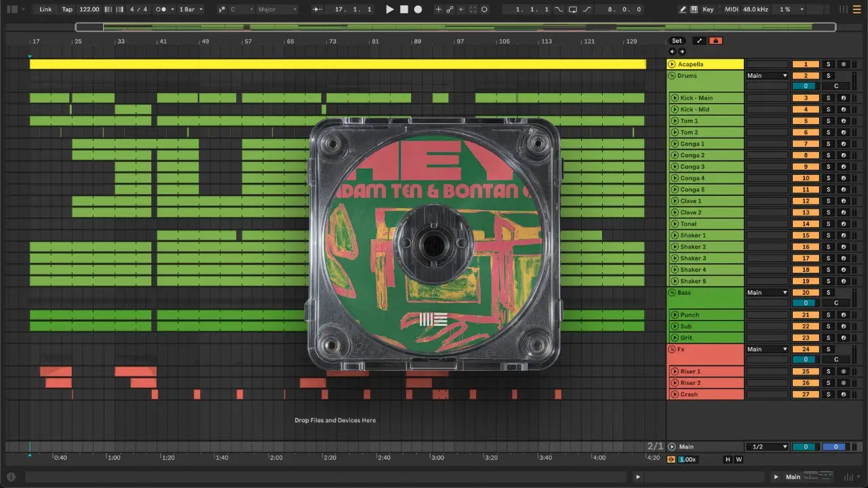Toggle the arrangement Loop switch
This screenshot has height=488, width=868.
point(572,9)
